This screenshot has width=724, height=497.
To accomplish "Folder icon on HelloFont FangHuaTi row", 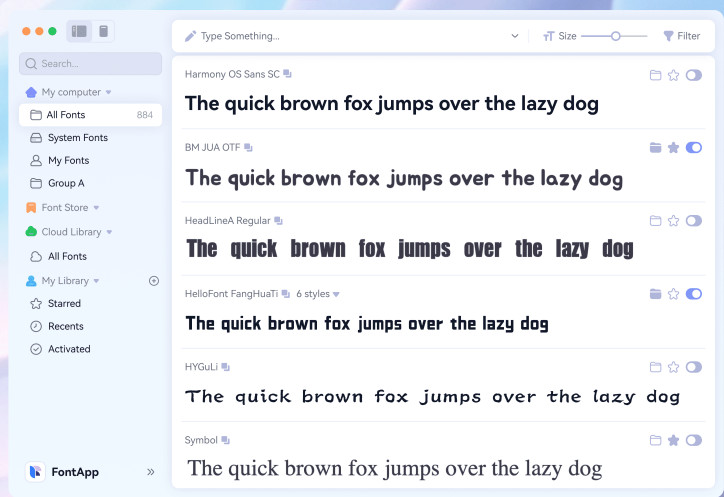I will tap(655, 294).
